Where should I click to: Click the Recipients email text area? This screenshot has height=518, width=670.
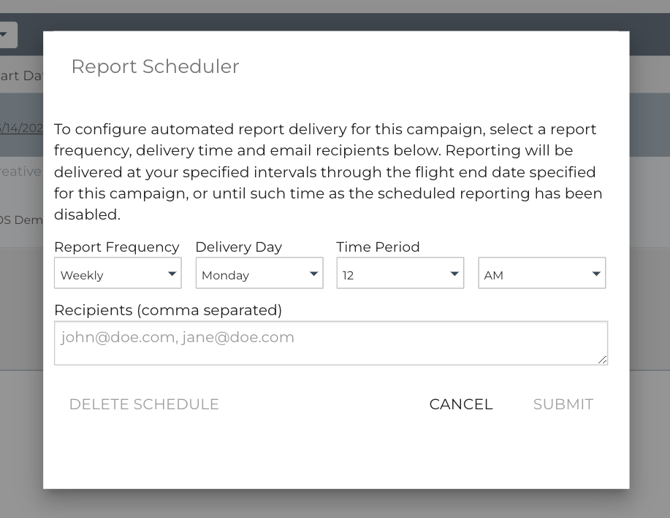331,343
